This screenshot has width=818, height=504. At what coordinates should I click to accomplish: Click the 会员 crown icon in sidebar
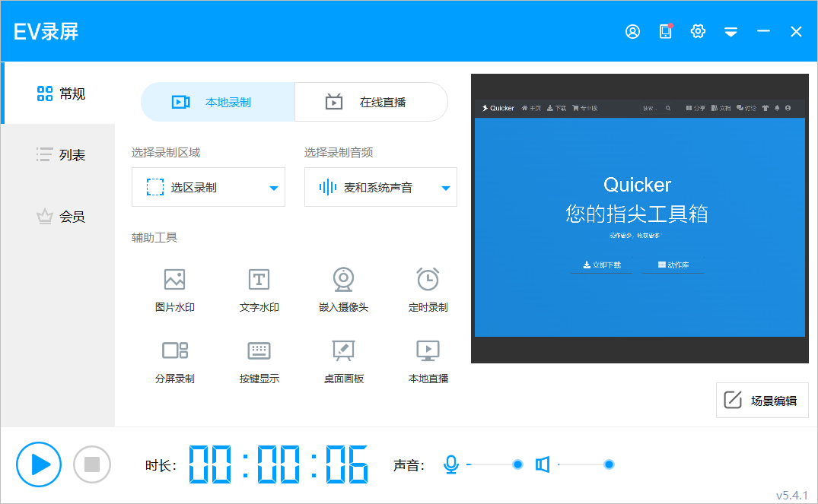point(45,216)
